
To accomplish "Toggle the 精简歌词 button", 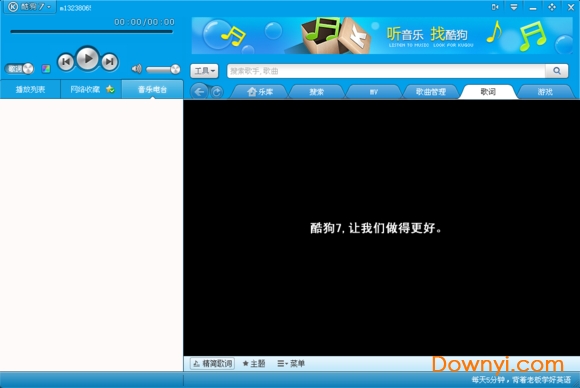I will 212,364.
